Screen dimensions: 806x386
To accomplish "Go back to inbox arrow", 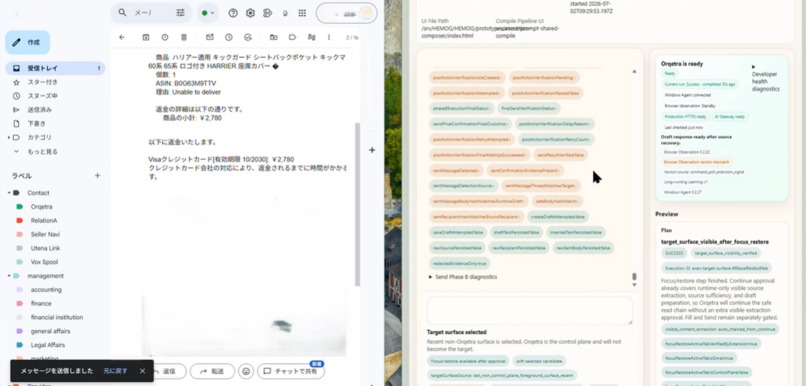I will (122, 37).
